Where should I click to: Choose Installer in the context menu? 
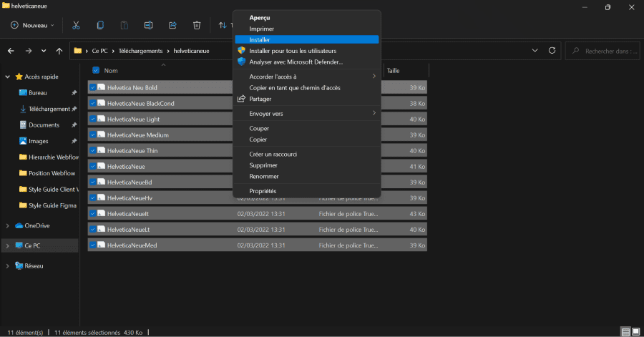(x=307, y=40)
